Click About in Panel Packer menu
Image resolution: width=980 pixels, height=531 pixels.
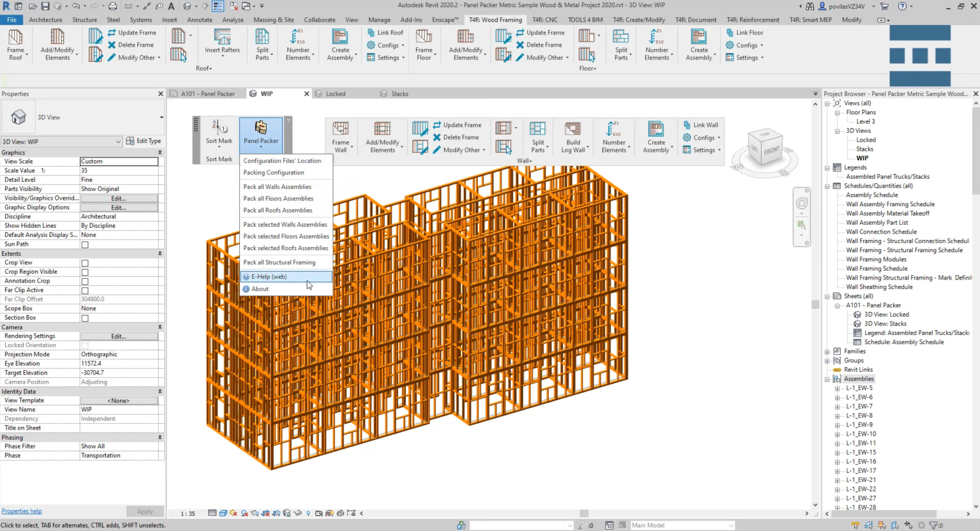pyautogui.click(x=286, y=289)
